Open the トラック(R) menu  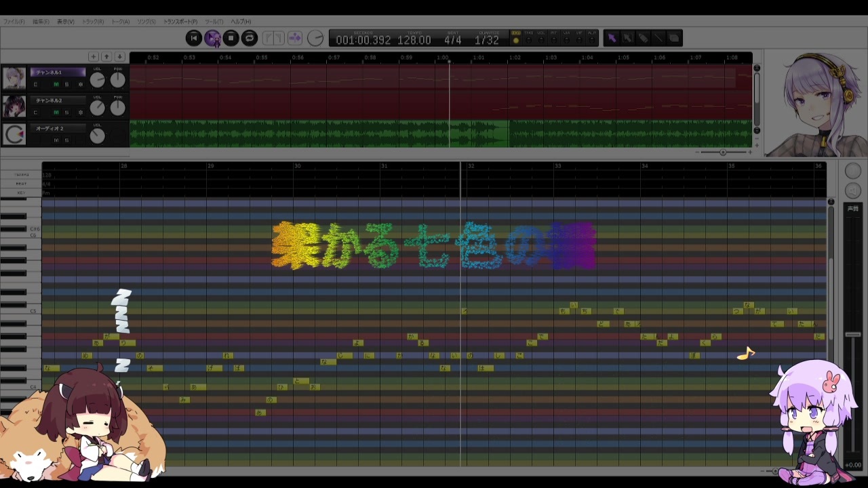tap(93, 22)
